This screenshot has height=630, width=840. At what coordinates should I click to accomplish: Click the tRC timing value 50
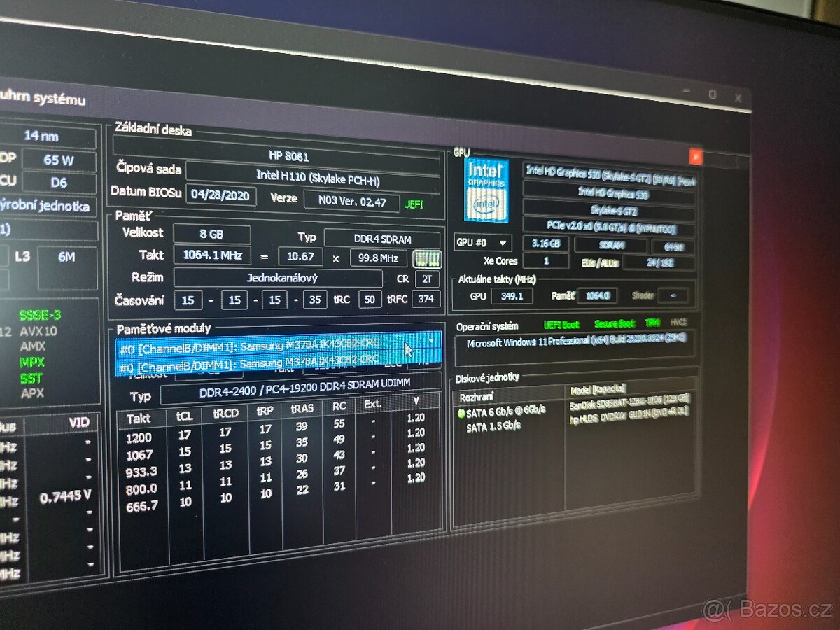point(369,300)
